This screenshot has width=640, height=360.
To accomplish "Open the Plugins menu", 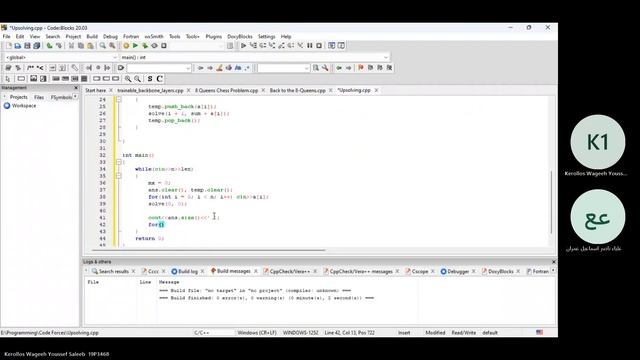I will click(213, 36).
